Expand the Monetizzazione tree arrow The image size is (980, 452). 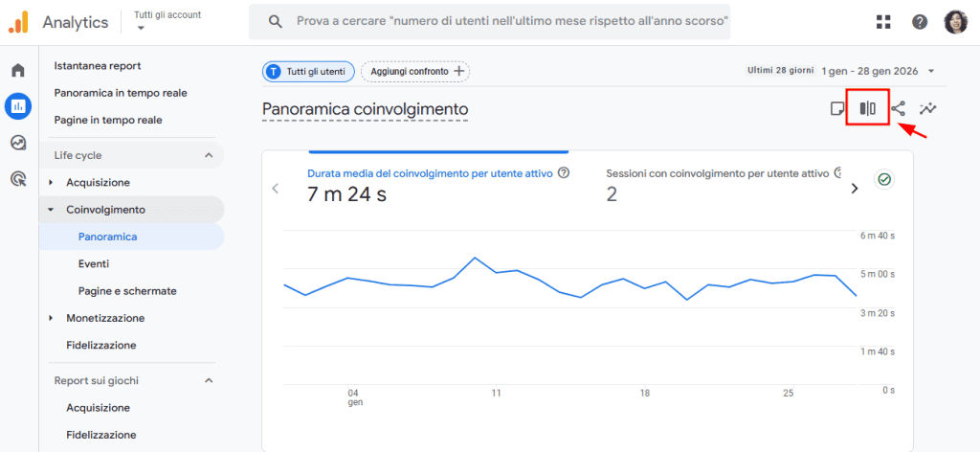click(x=52, y=318)
